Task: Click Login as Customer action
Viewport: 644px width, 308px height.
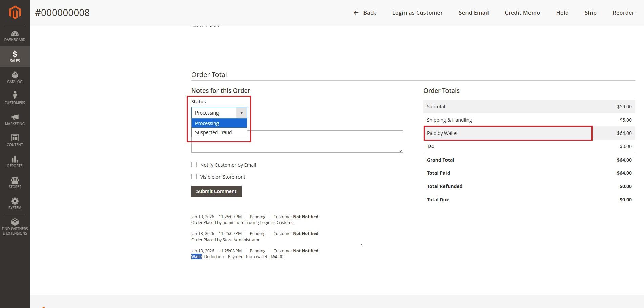Action: click(x=417, y=13)
